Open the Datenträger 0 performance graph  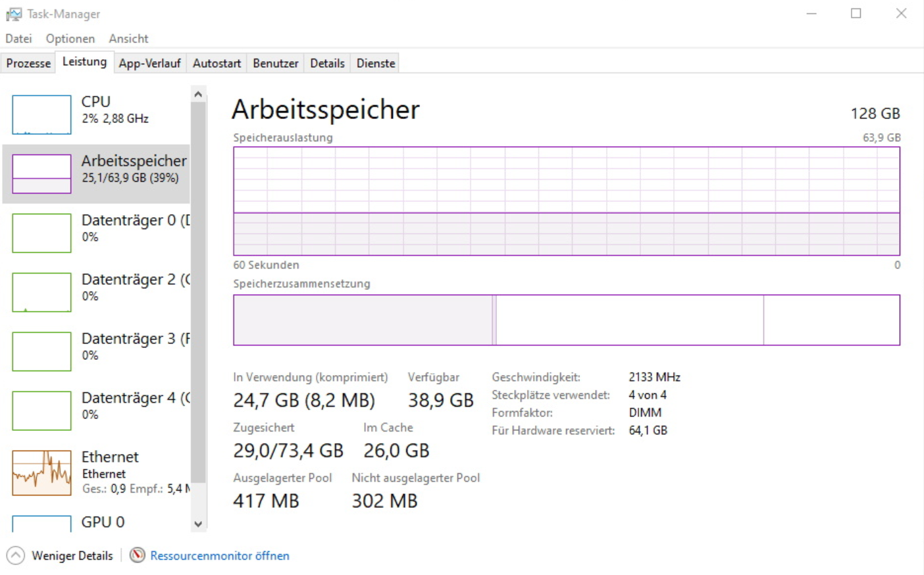[x=41, y=233]
